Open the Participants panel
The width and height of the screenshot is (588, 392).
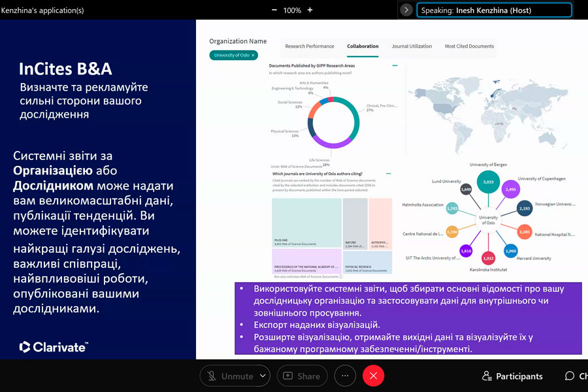tap(512, 376)
